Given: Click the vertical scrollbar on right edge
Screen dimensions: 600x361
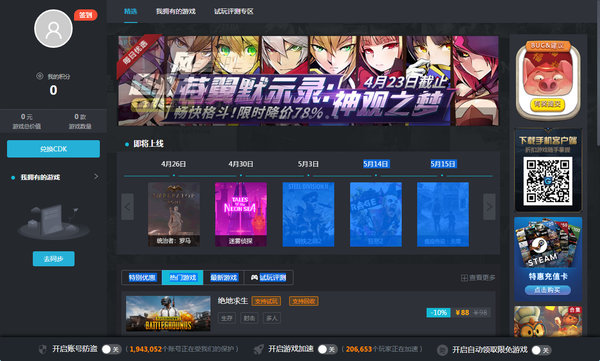Looking at the screenshot, I should pyautogui.click(x=598, y=73).
